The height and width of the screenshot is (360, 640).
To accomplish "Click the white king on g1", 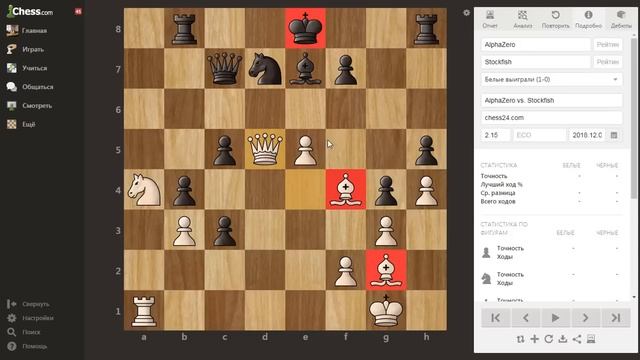I will click(x=386, y=311).
